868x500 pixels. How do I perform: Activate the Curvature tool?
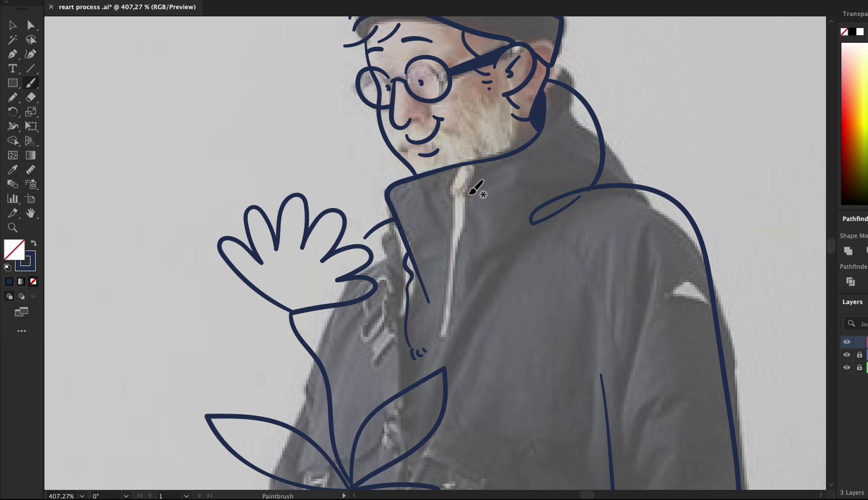[x=31, y=54]
